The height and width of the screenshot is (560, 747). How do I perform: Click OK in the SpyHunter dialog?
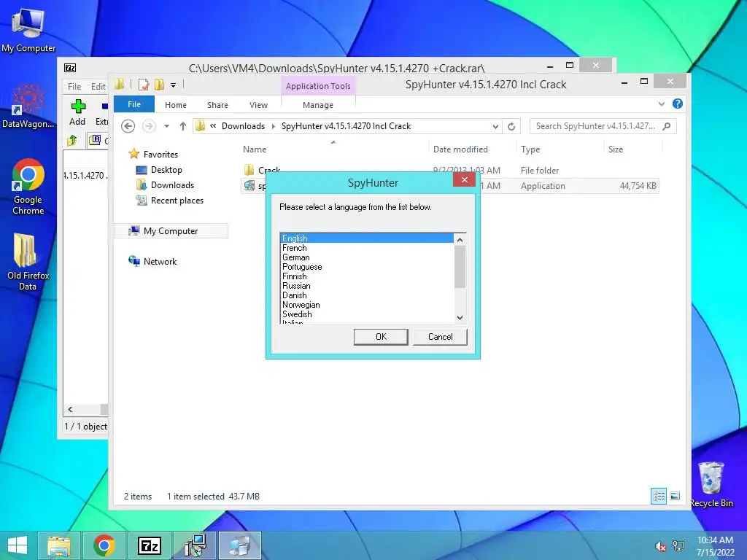[x=381, y=337]
